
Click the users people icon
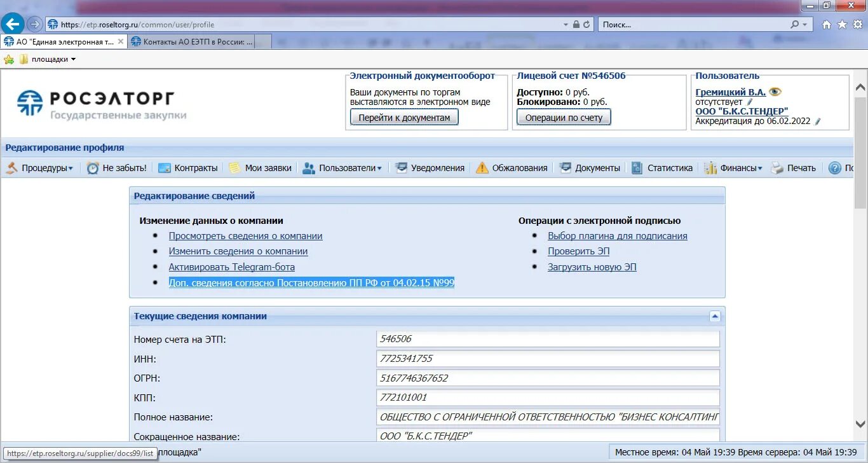[x=309, y=168]
